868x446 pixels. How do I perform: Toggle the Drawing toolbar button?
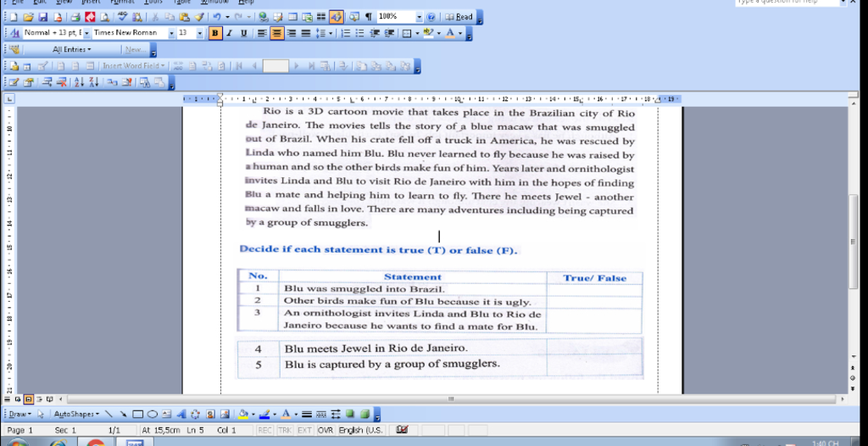pos(336,17)
